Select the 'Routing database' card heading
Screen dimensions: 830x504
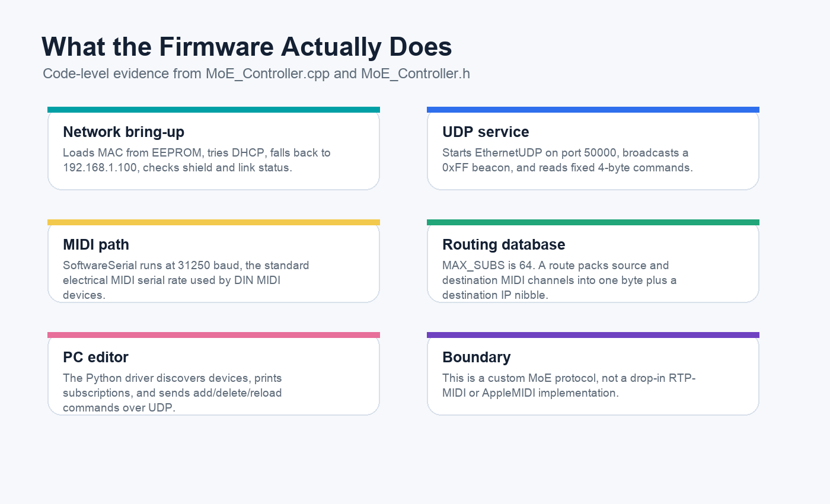pos(503,244)
